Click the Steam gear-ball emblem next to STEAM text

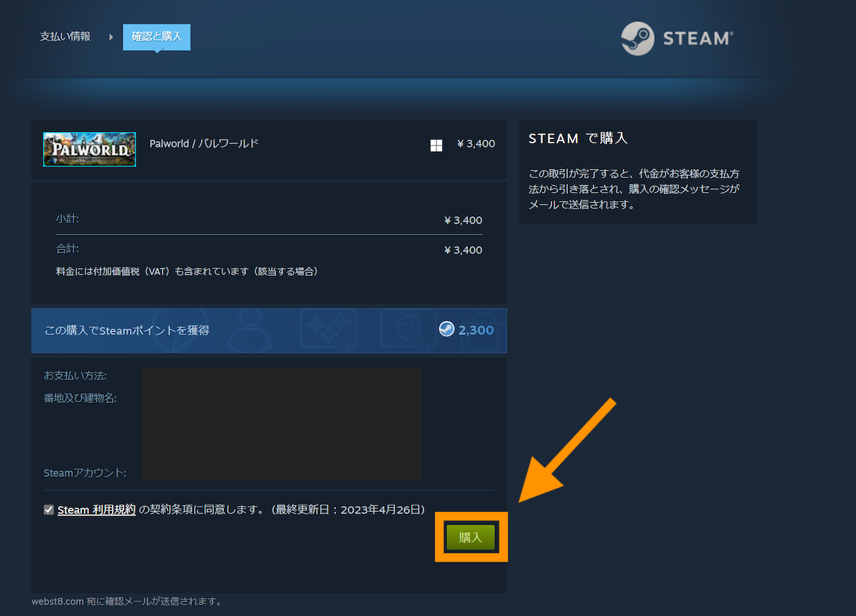pyautogui.click(x=637, y=38)
